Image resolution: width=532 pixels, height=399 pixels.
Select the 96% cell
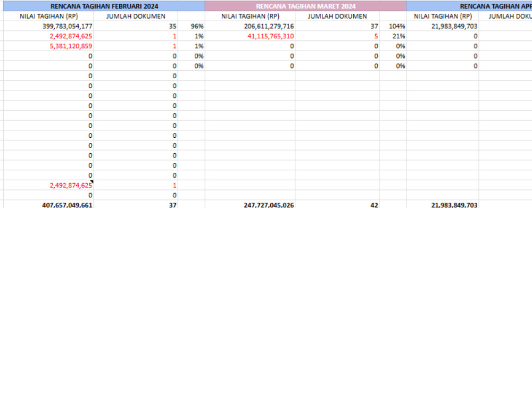(192, 26)
